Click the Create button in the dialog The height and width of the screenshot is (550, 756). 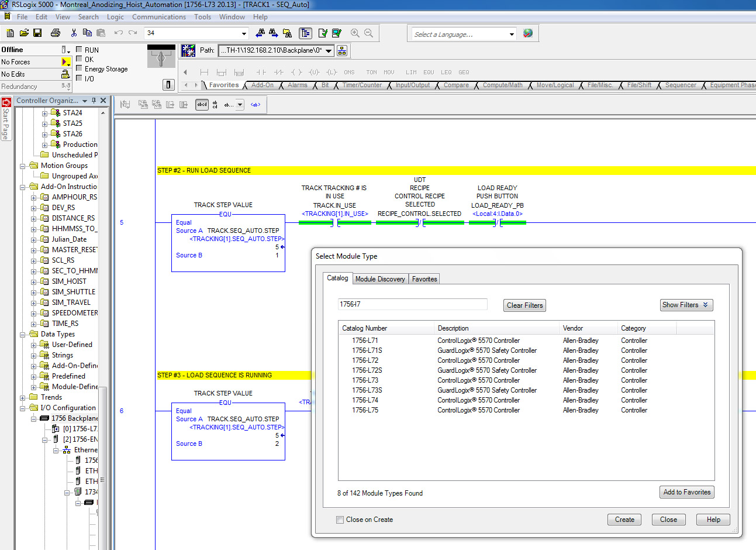[624, 520]
